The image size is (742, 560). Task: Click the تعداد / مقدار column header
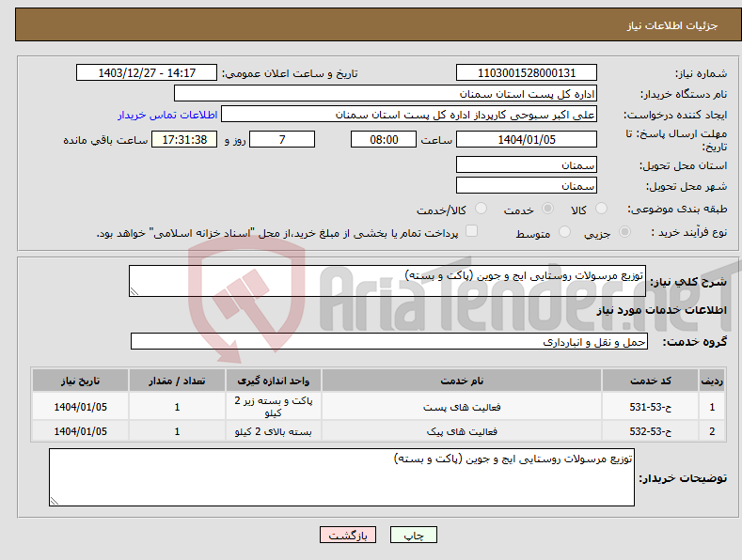(x=177, y=381)
